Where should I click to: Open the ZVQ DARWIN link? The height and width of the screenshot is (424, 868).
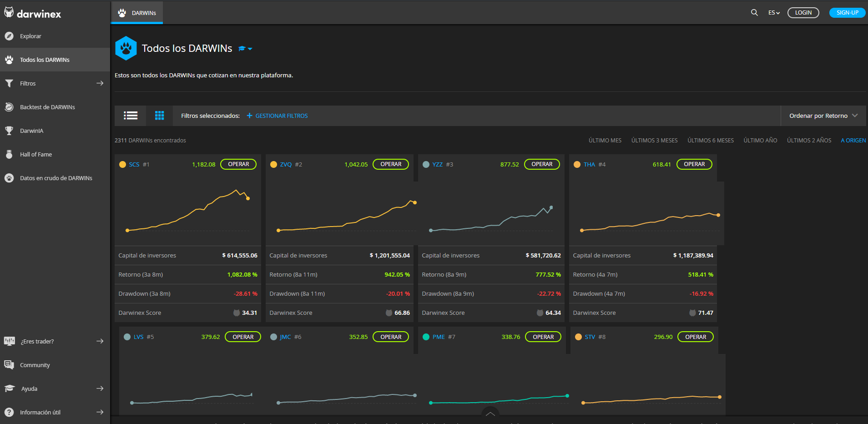[x=286, y=164]
